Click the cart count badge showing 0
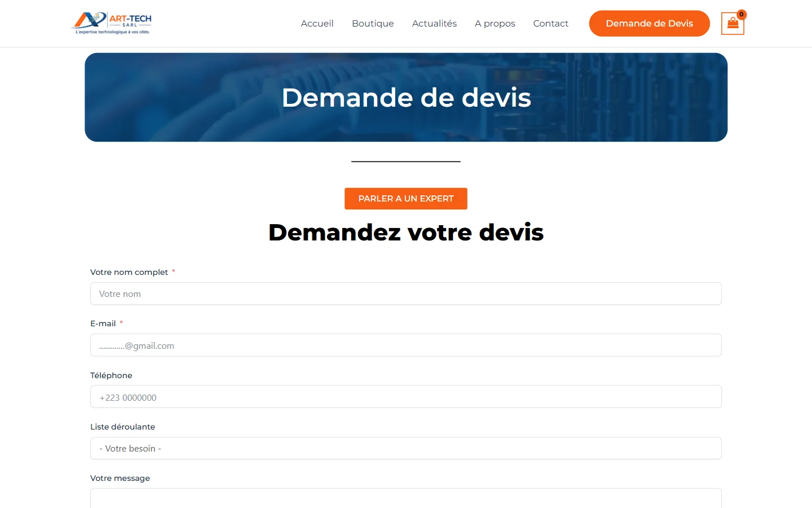 (x=742, y=14)
